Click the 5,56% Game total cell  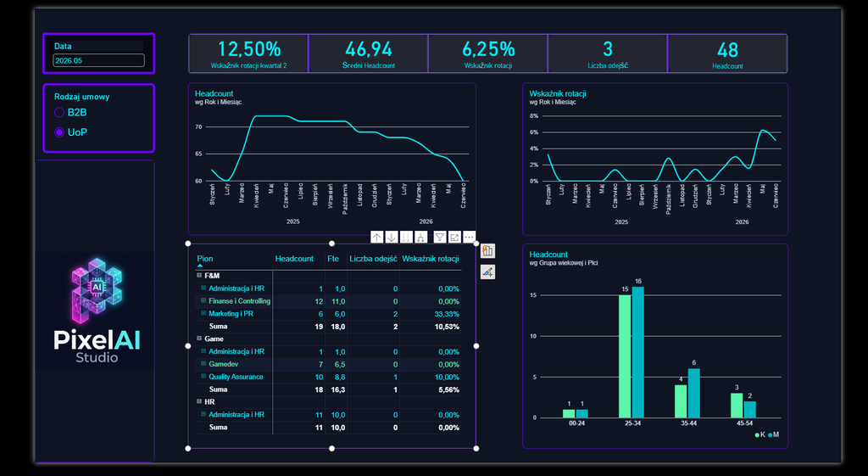449,389
